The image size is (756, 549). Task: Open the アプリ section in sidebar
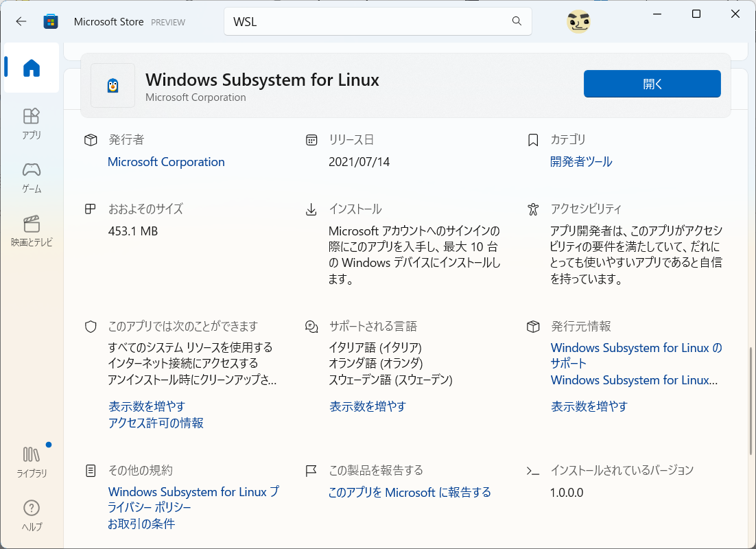(x=32, y=124)
